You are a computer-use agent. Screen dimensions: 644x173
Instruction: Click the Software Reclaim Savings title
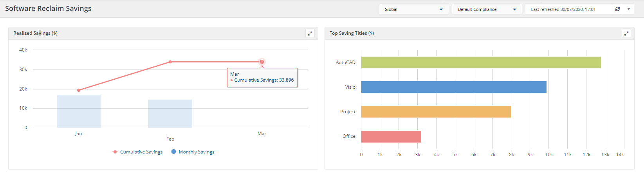point(48,9)
